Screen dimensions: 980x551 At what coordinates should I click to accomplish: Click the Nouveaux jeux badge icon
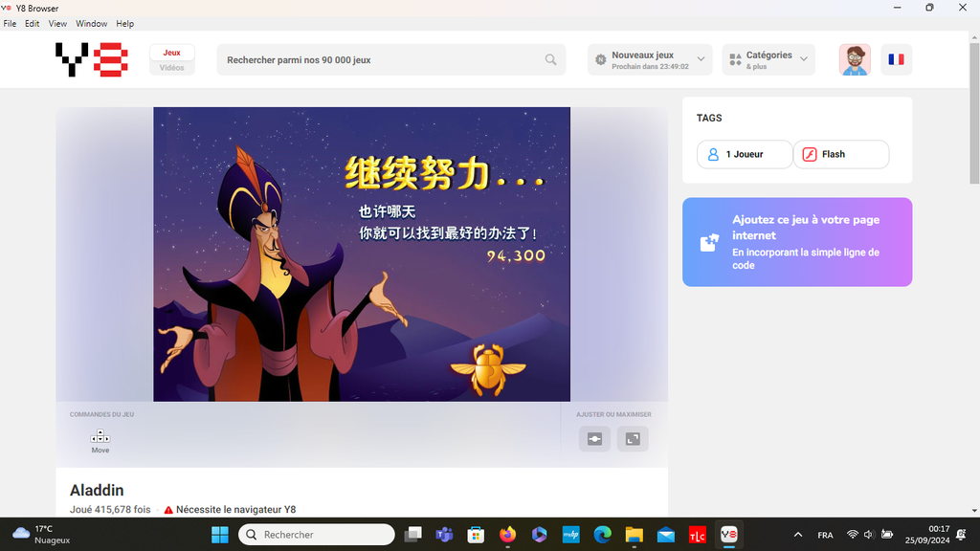pos(601,60)
